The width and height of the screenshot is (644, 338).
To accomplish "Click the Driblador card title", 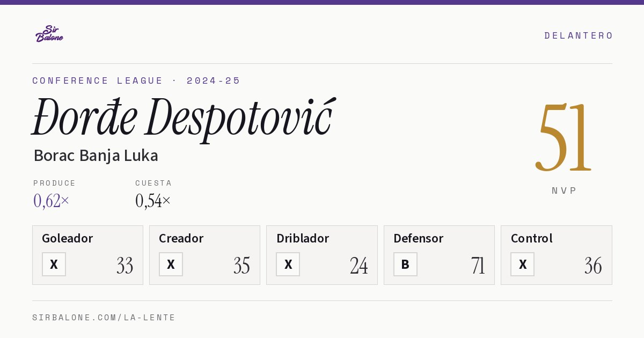I will click(303, 238).
